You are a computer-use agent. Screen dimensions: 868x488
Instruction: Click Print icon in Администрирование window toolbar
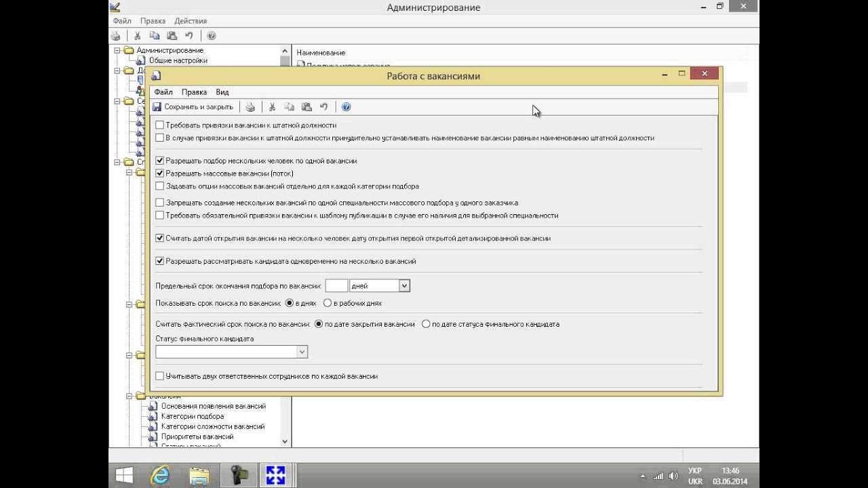click(x=115, y=36)
